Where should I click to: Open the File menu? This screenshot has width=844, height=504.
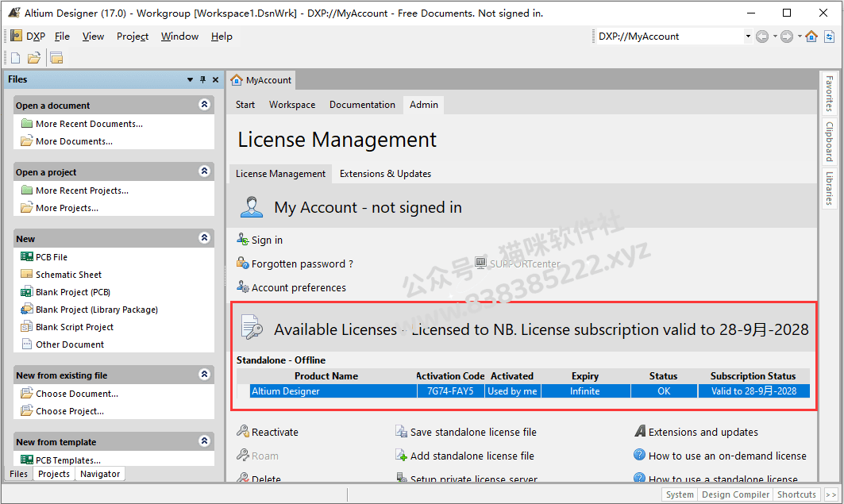[x=63, y=36]
